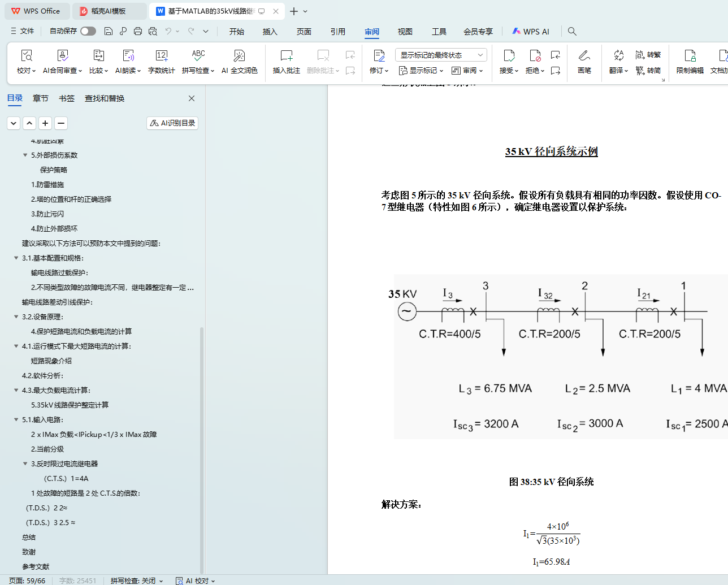Screen dimensions: 728x585
Task: Click the AI识别目录 button
Action: pyautogui.click(x=172, y=123)
